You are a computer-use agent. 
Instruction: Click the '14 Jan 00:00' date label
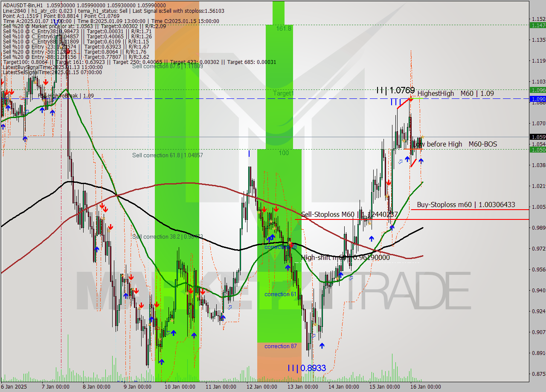344,387
